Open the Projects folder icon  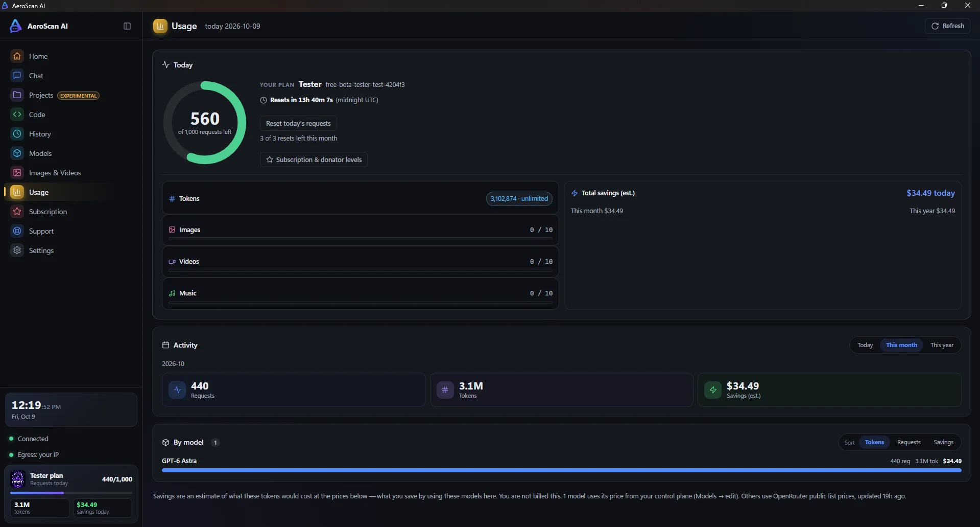[x=17, y=95]
